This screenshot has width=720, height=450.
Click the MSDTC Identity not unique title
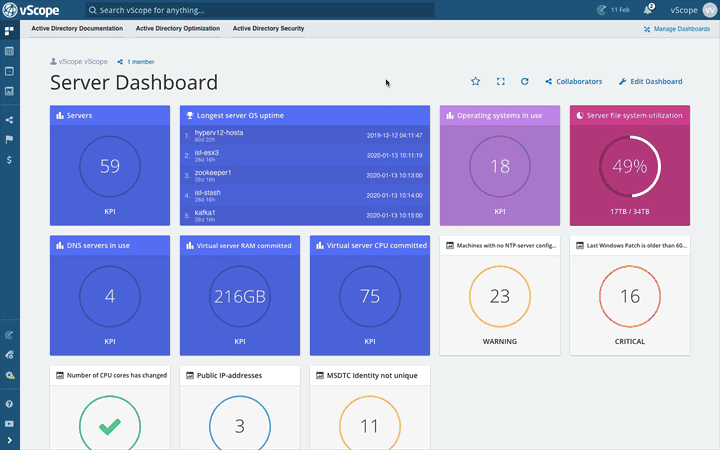[x=372, y=375]
